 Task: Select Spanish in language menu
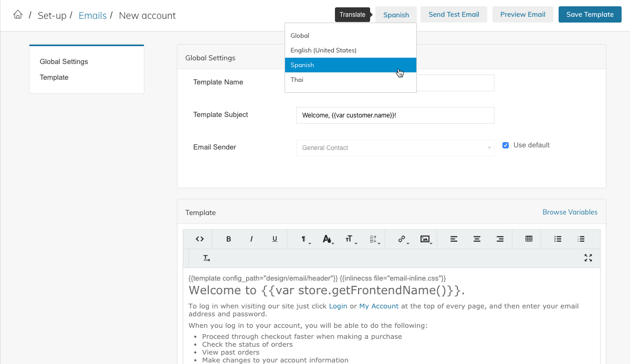[351, 65]
